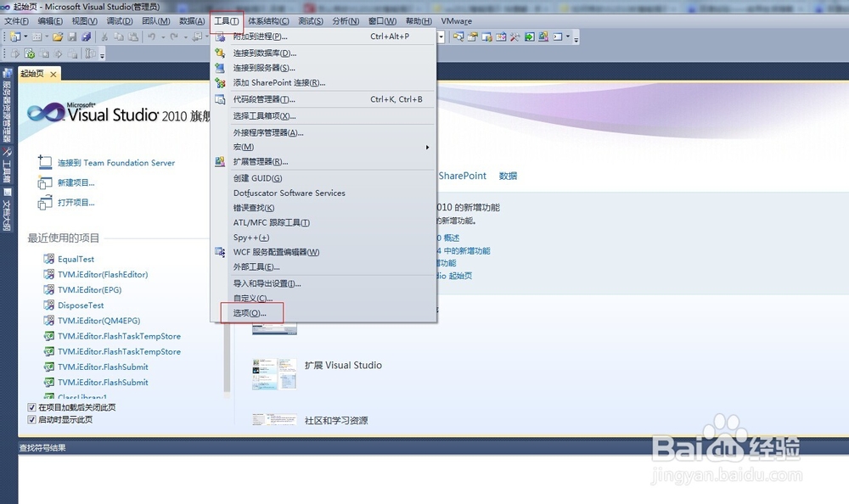Toggle 在项目加载后关闭此页 checkbox

(32, 407)
